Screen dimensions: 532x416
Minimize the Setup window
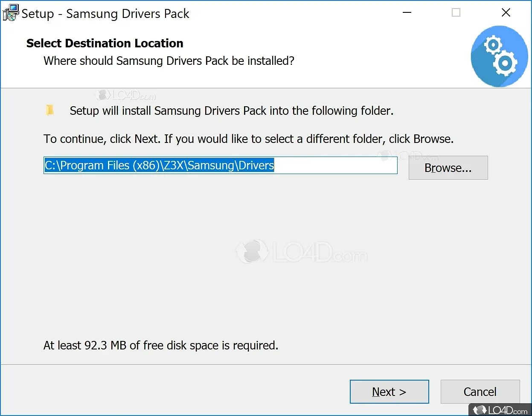[x=407, y=13]
